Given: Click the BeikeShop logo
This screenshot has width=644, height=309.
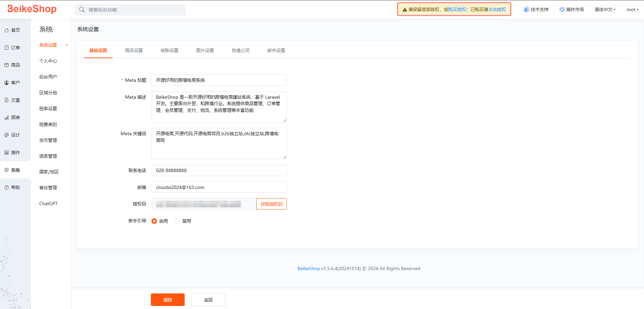Looking at the screenshot, I should 32,9.
